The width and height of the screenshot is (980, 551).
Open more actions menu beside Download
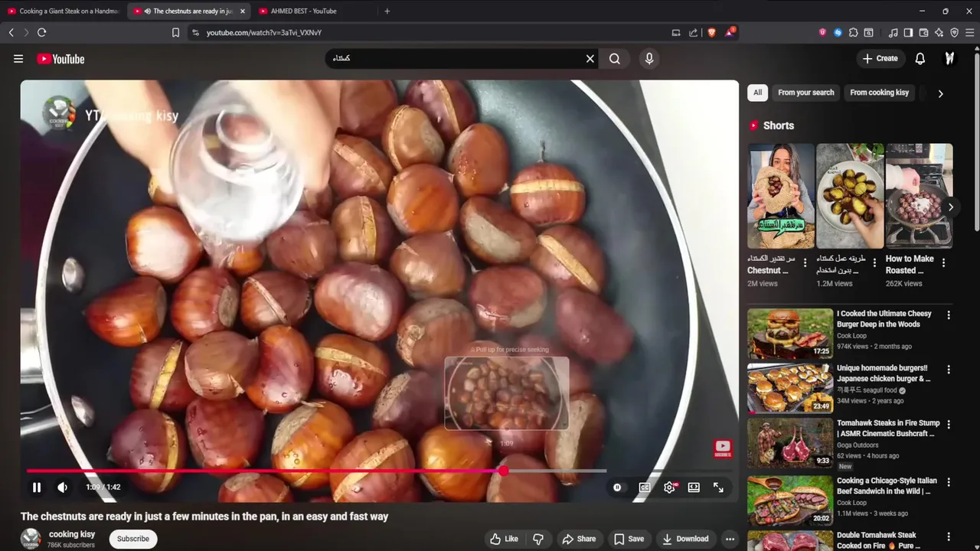coord(730,539)
